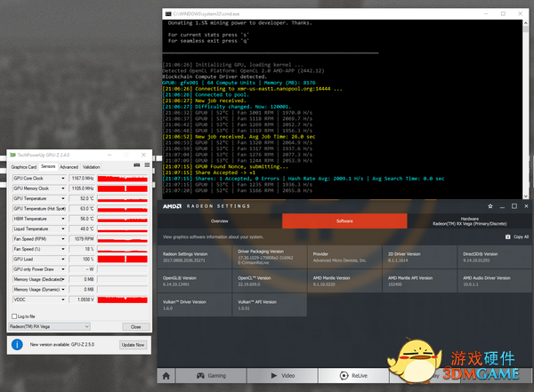Expand the GPU Memory Clock sensor dropdown
Image resolution: width=534 pixels, height=392 pixels.
(63, 188)
